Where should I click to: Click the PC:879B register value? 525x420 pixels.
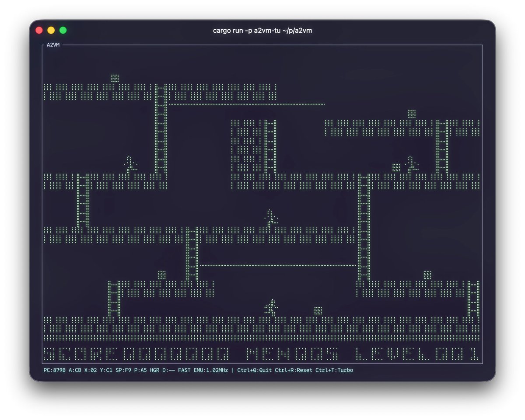[x=55, y=370]
